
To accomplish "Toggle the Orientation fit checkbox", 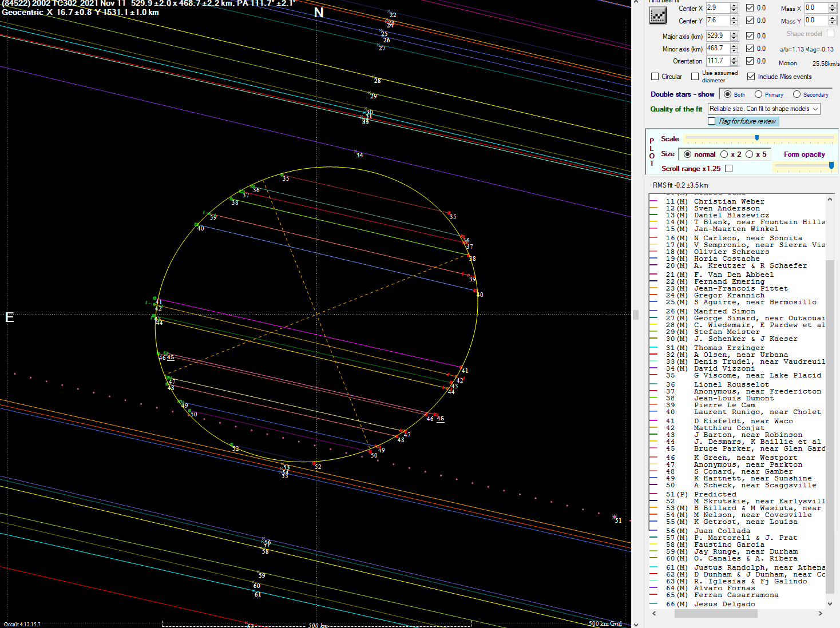I will coord(750,61).
